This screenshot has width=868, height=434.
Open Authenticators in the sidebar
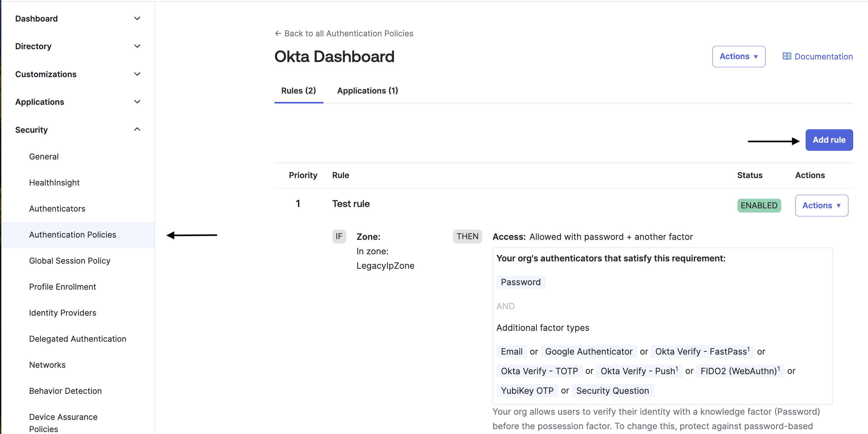[x=57, y=209]
